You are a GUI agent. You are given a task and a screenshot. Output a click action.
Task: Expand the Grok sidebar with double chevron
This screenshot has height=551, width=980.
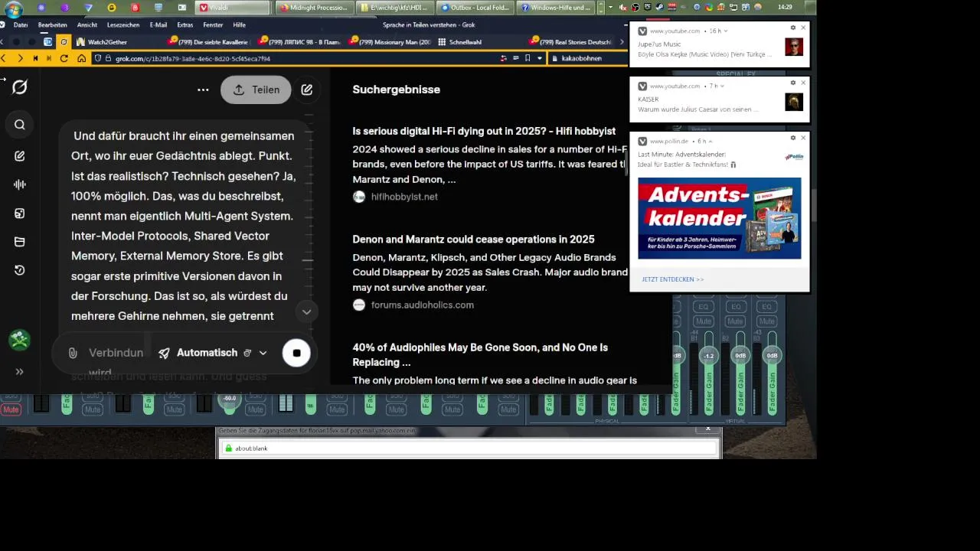(20, 372)
